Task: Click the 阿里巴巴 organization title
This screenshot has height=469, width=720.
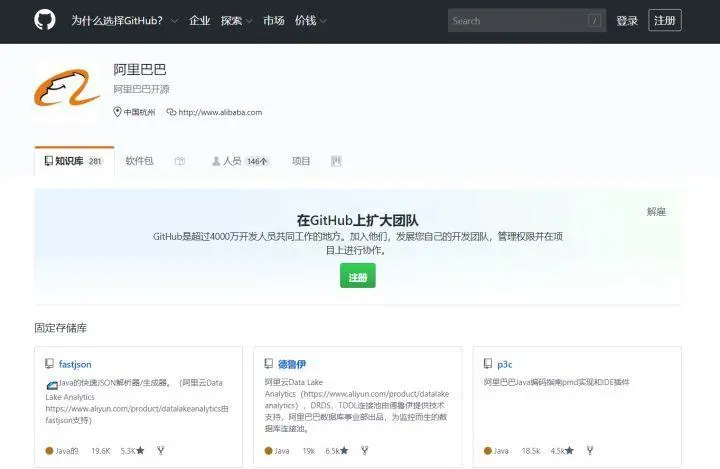Action: [x=140, y=69]
